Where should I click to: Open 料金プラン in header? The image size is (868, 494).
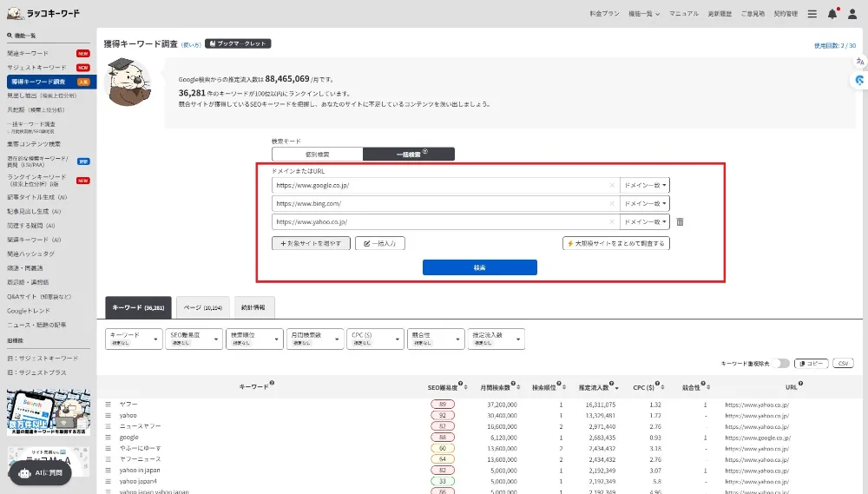point(604,14)
